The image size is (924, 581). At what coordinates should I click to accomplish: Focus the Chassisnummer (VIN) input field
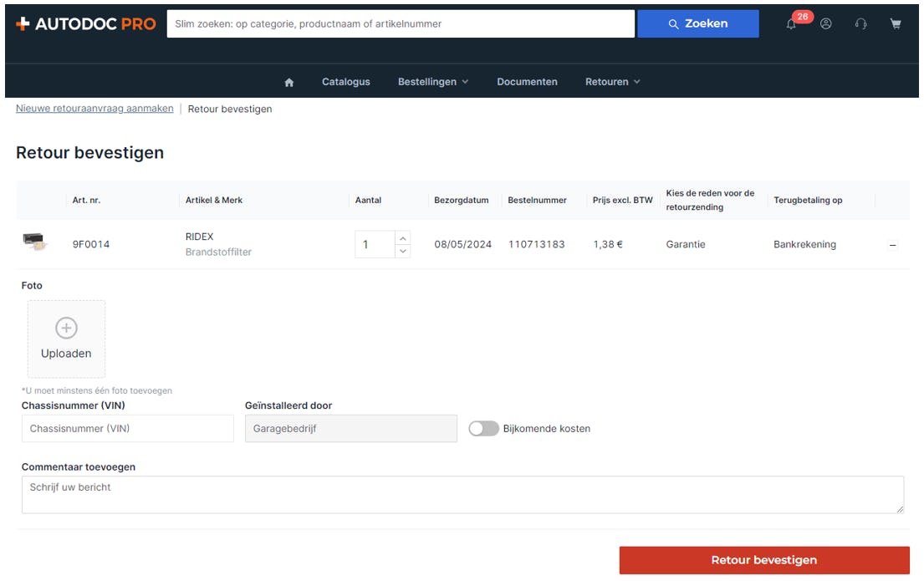pyautogui.click(x=128, y=429)
